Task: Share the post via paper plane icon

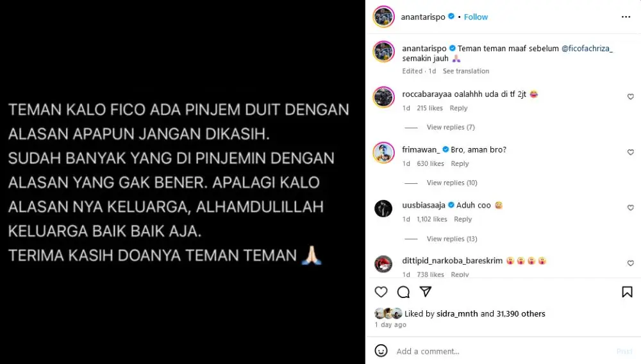Action: coord(426,292)
